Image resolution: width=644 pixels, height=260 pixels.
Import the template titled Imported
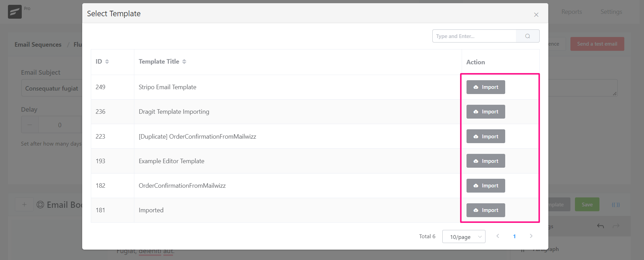(486, 210)
